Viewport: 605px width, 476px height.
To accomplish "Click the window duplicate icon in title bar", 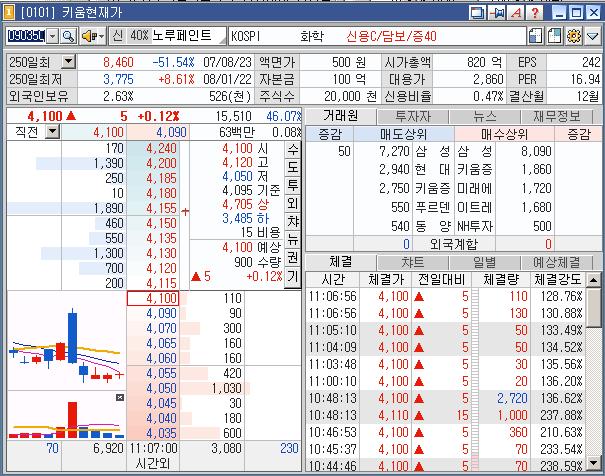I will [477, 13].
